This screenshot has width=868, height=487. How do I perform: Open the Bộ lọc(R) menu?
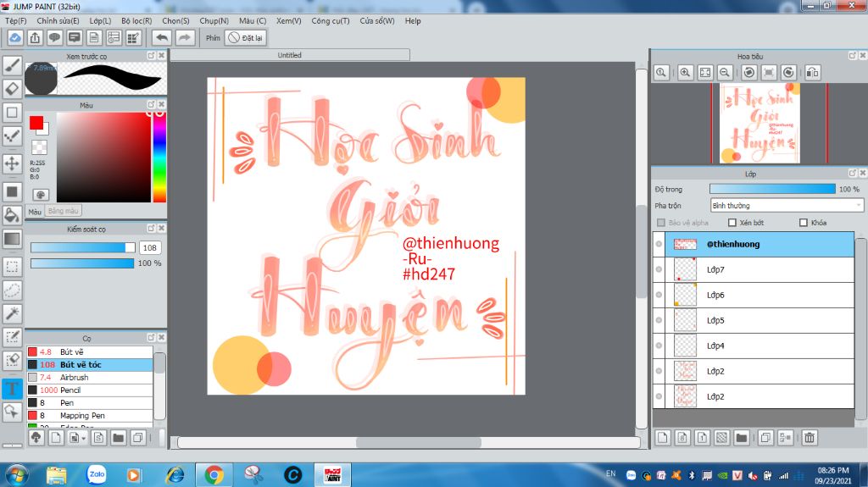tap(136, 20)
